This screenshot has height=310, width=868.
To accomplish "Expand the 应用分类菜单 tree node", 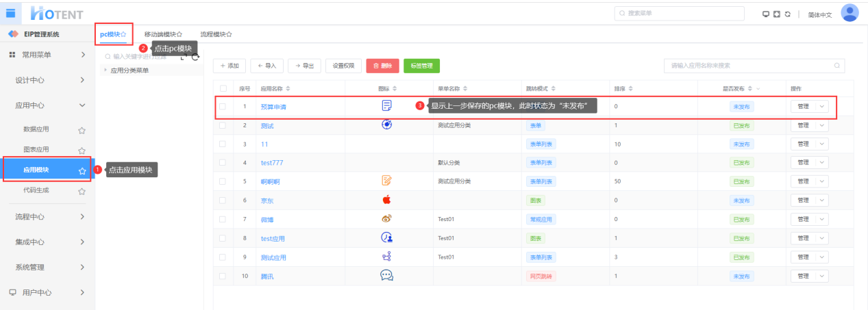I will [106, 70].
